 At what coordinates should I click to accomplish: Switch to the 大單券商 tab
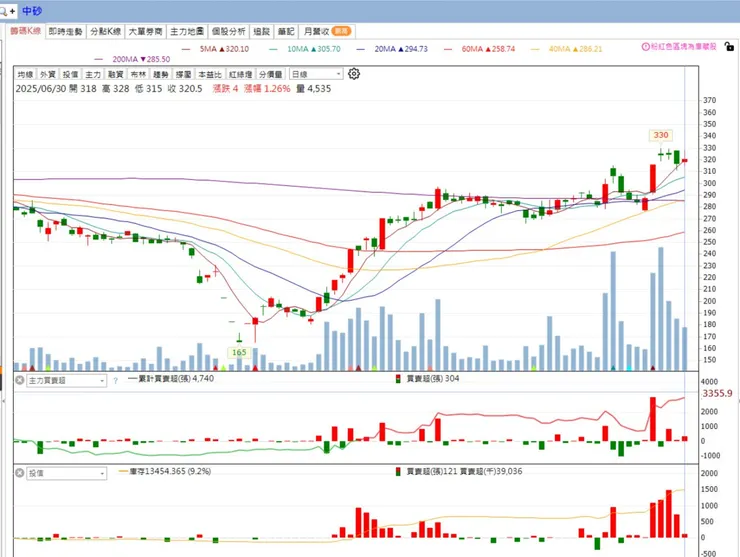coord(146,31)
